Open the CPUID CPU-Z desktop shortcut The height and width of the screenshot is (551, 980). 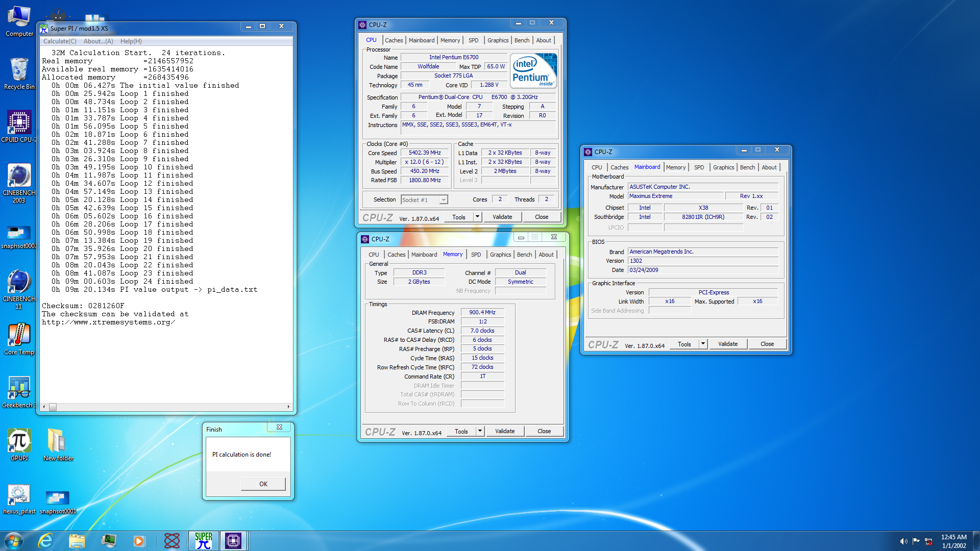pos(19,127)
